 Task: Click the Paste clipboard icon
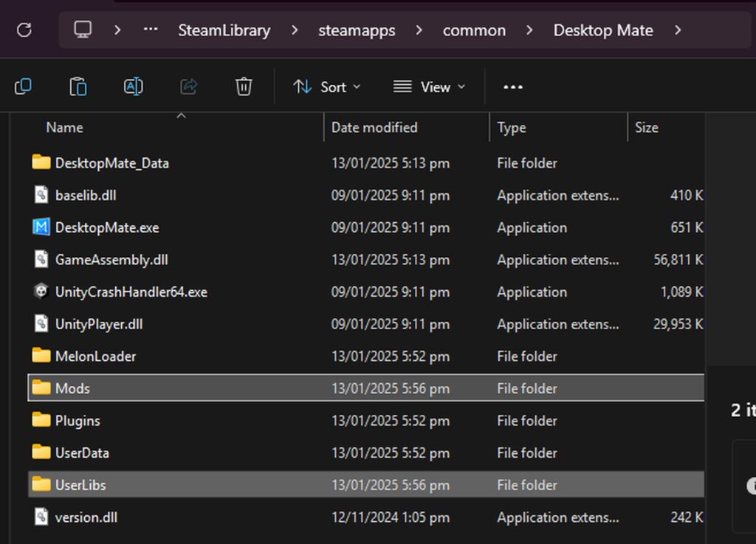coord(78,87)
